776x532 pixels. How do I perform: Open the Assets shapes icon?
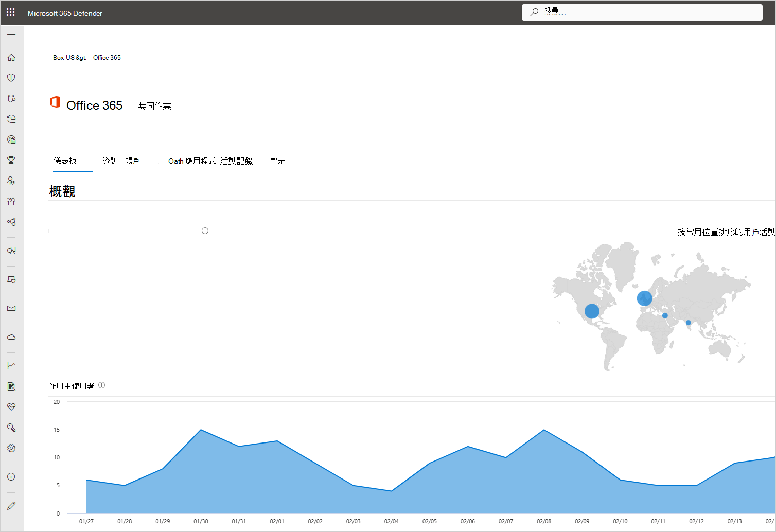pos(11,251)
